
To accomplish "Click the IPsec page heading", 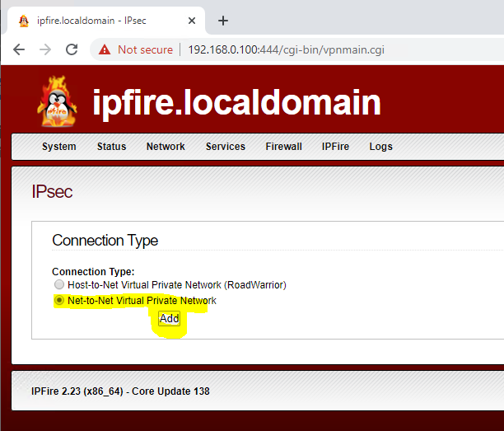I will [x=52, y=192].
